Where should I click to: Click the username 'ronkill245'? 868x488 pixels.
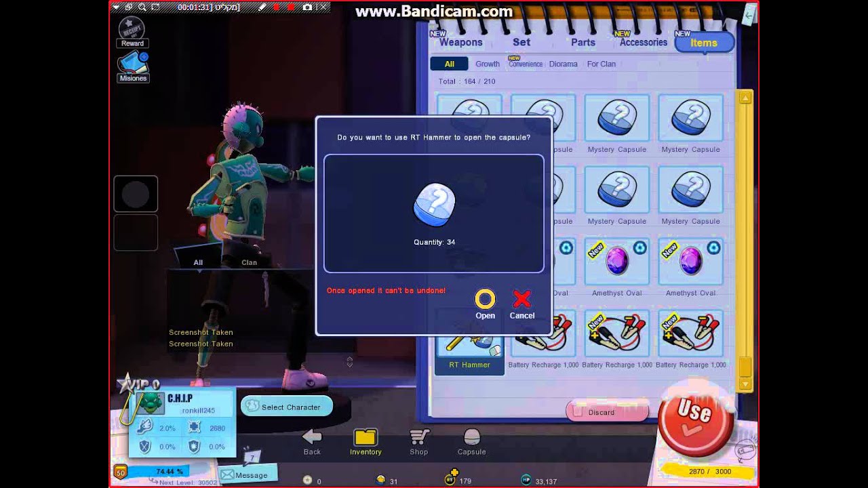coord(198,411)
